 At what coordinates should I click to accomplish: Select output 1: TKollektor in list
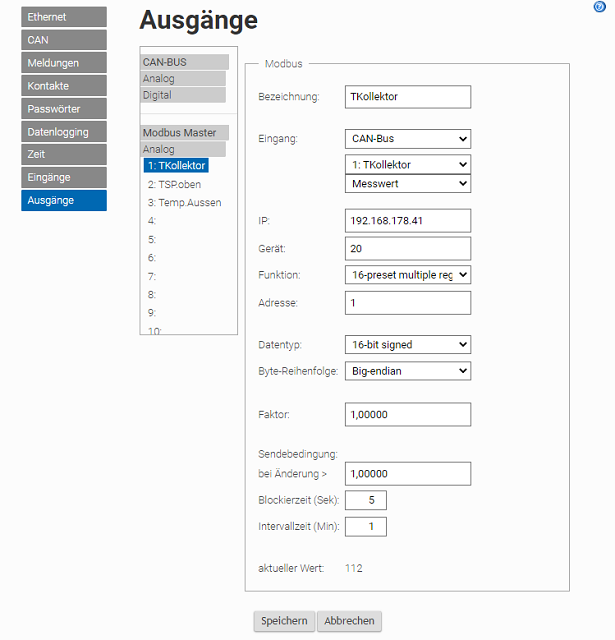click(x=176, y=165)
